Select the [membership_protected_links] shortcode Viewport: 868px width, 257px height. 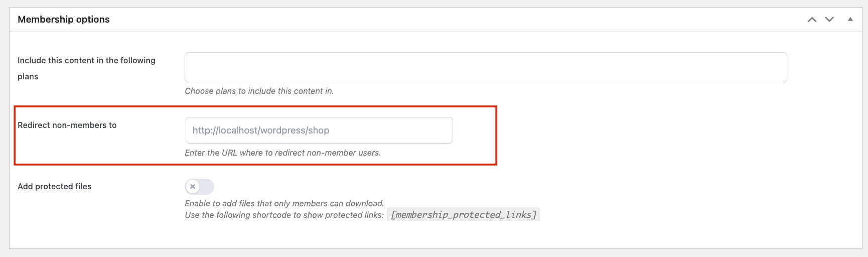click(464, 215)
